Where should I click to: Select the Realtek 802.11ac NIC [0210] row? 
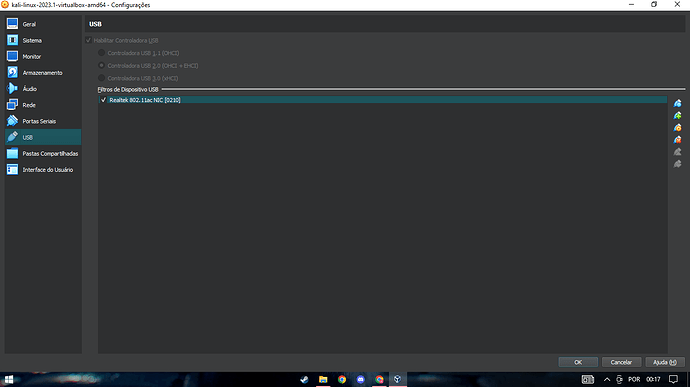click(x=382, y=100)
